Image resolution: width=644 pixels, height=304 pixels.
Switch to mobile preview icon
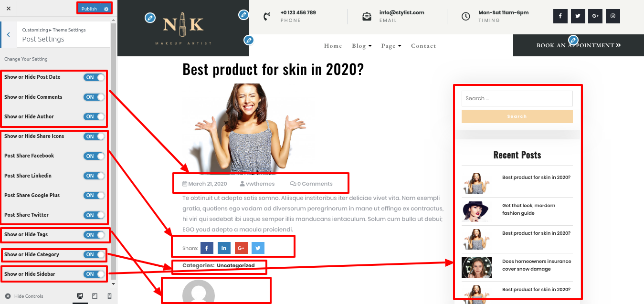[x=109, y=296]
